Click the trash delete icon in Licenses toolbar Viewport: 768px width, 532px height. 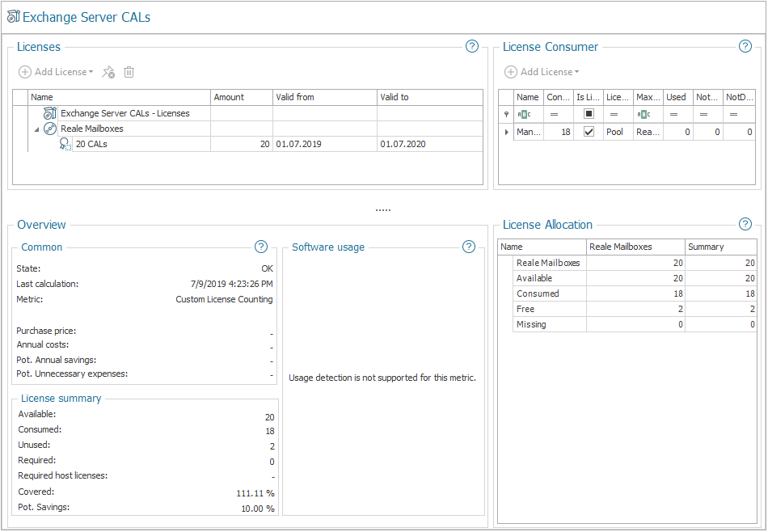coord(129,72)
